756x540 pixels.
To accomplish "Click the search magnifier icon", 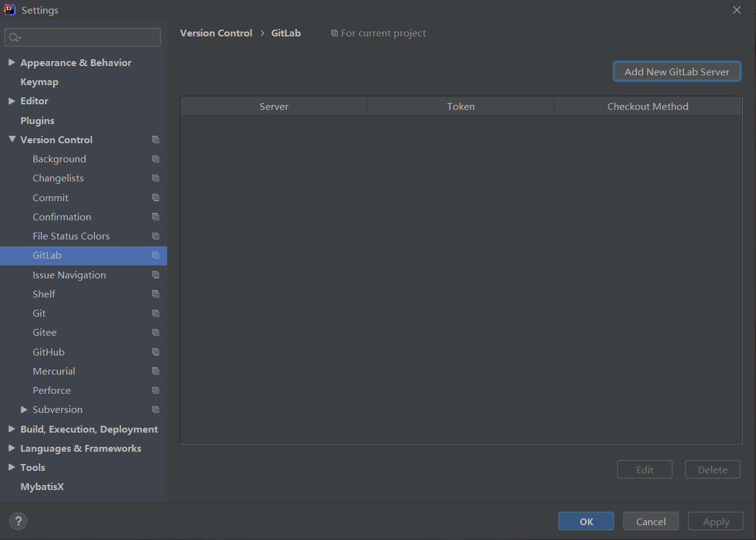I will (x=14, y=38).
